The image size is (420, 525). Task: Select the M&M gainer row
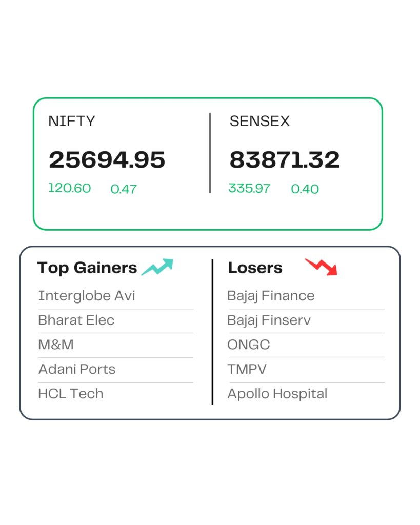pos(56,345)
